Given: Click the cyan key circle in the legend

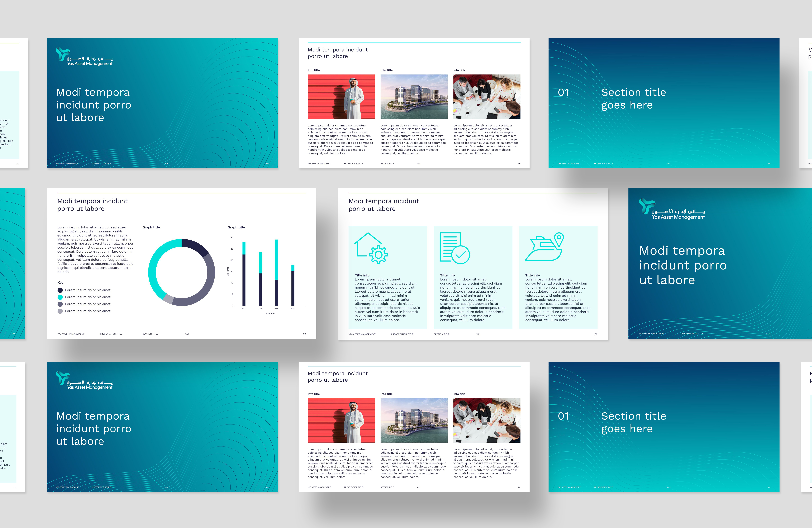Looking at the screenshot, I should click(60, 297).
